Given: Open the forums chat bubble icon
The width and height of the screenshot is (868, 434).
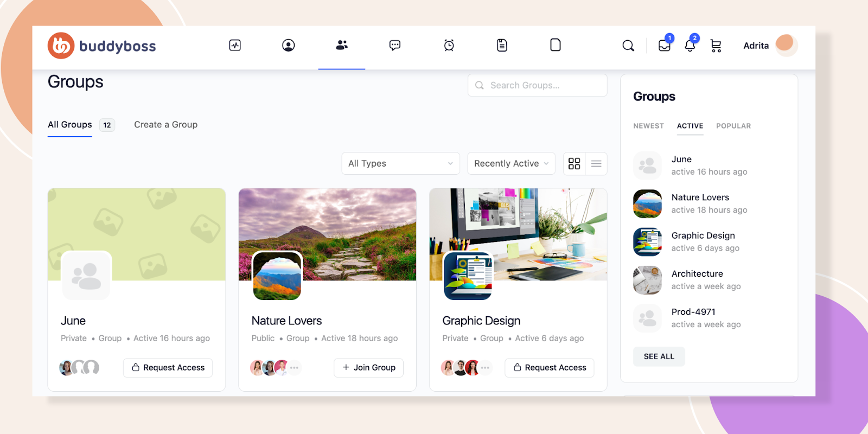Looking at the screenshot, I should [x=395, y=46].
